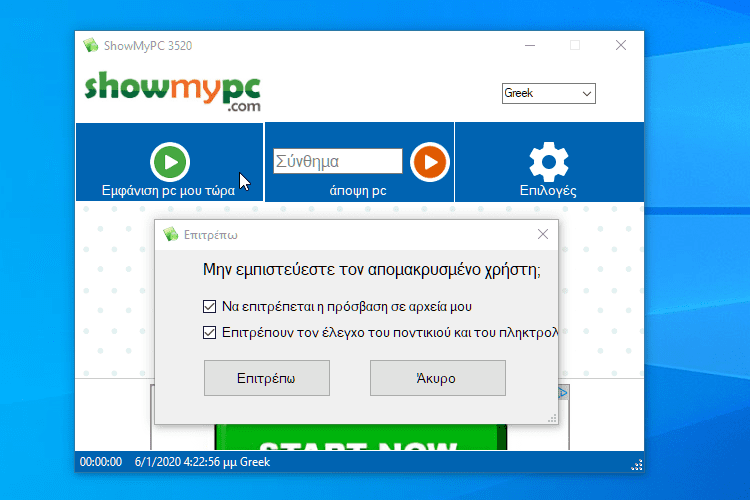This screenshot has height=500, width=750.
Task: Click the Επιτρέπω button
Action: [267, 378]
